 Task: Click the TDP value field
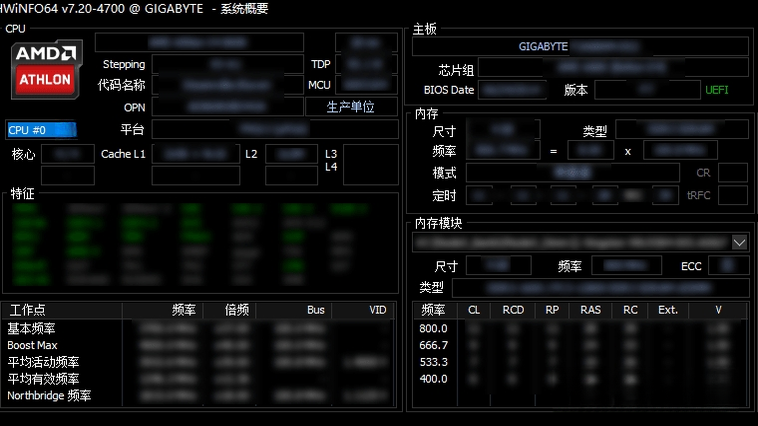pos(366,64)
